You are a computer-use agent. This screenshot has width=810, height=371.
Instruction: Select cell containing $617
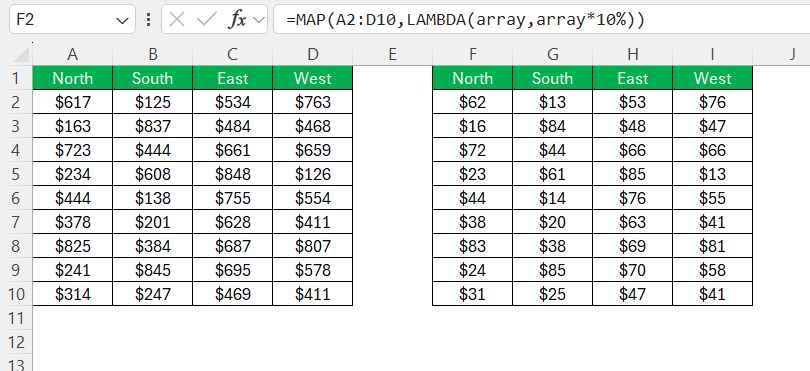click(x=73, y=102)
